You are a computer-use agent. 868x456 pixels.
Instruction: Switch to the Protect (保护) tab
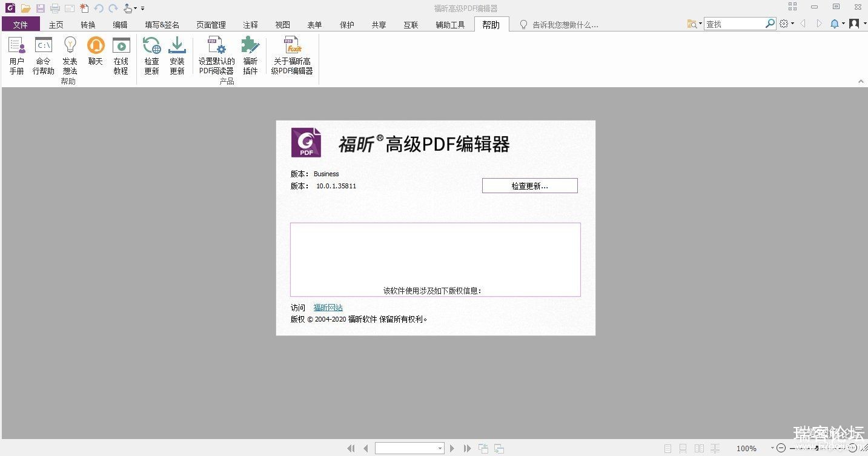pos(347,25)
